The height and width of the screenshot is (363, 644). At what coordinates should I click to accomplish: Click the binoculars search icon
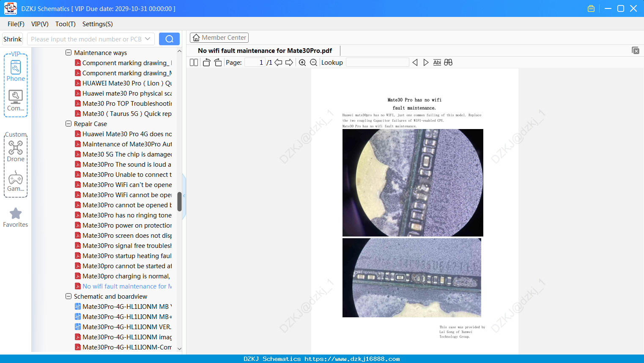coord(448,63)
